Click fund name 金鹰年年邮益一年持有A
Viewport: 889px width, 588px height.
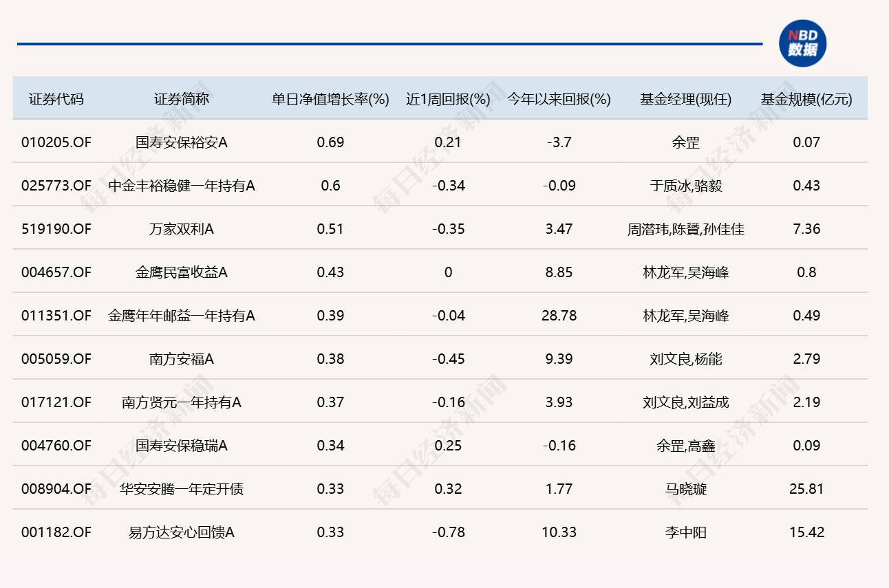tap(182, 316)
